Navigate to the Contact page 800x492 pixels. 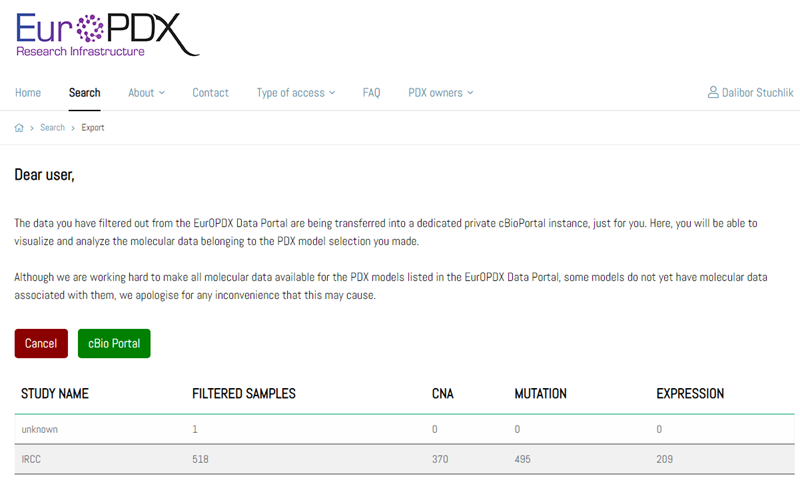tap(210, 93)
